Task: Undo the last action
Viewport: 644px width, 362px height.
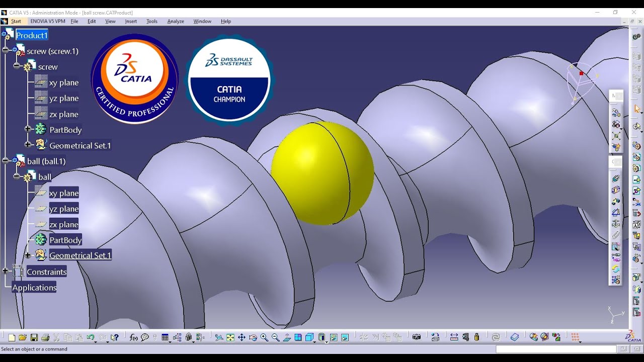Action: 91,337
